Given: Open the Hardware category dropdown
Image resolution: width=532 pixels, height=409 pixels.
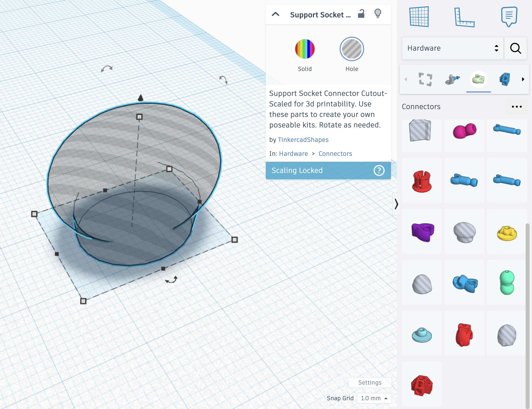Looking at the screenshot, I should [x=452, y=48].
